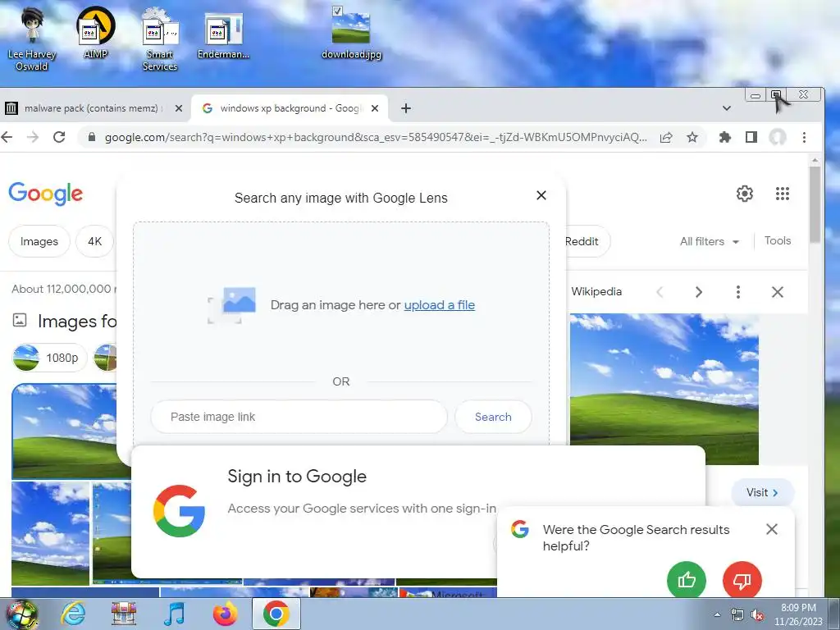Open the search Tools option
This screenshot has height=630, width=840.
click(778, 240)
